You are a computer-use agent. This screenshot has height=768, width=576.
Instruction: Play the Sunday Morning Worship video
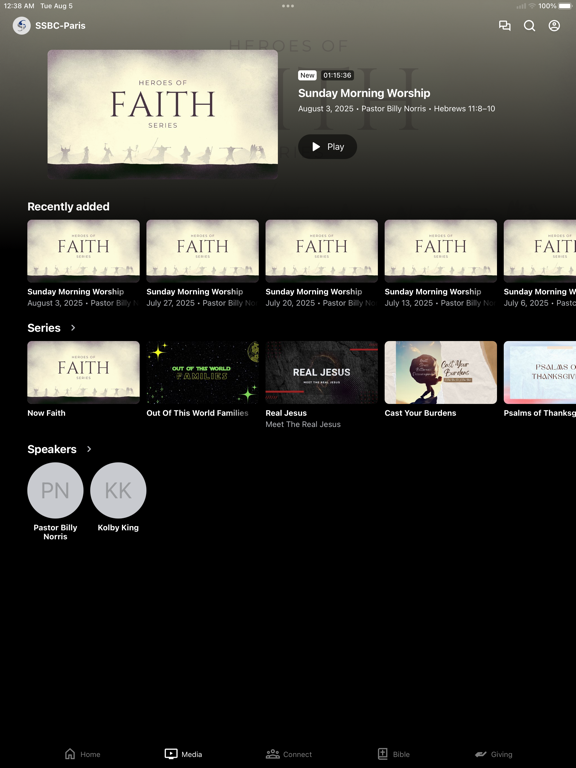click(x=327, y=146)
